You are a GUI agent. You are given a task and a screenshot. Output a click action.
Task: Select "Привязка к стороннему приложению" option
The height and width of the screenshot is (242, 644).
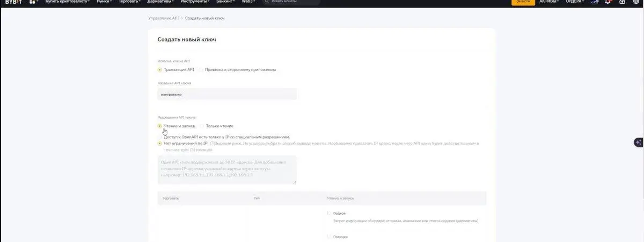201,70
